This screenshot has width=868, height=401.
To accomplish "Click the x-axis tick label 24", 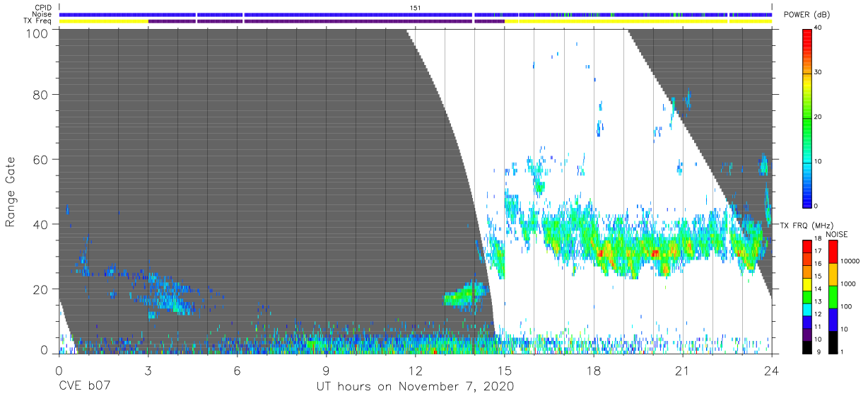I will [x=772, y=369].
